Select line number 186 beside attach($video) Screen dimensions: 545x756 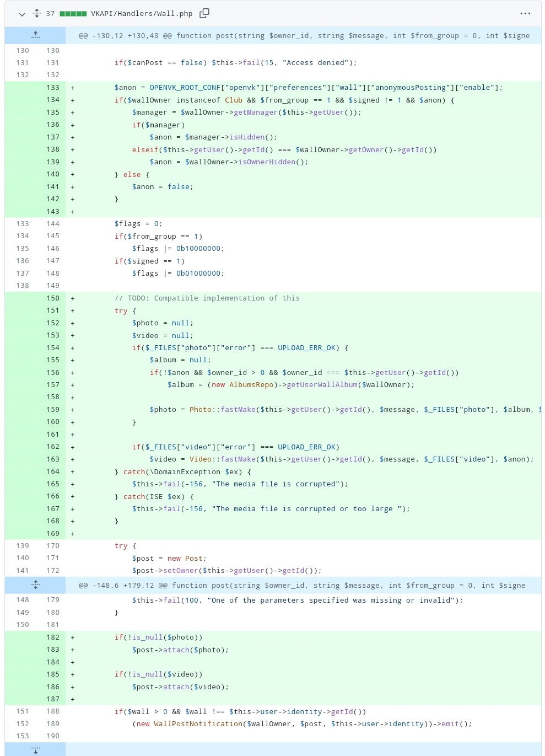pos(53,687)
